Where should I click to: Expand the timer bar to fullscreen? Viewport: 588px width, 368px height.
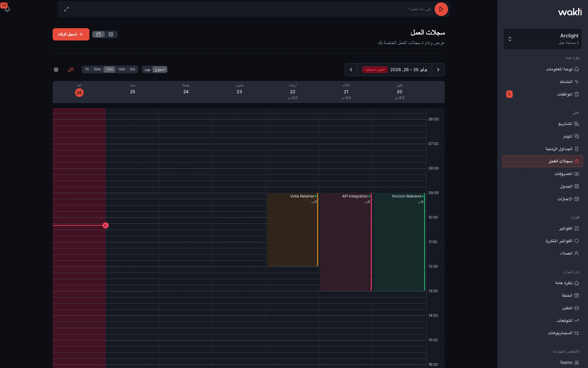pos(66,9)
